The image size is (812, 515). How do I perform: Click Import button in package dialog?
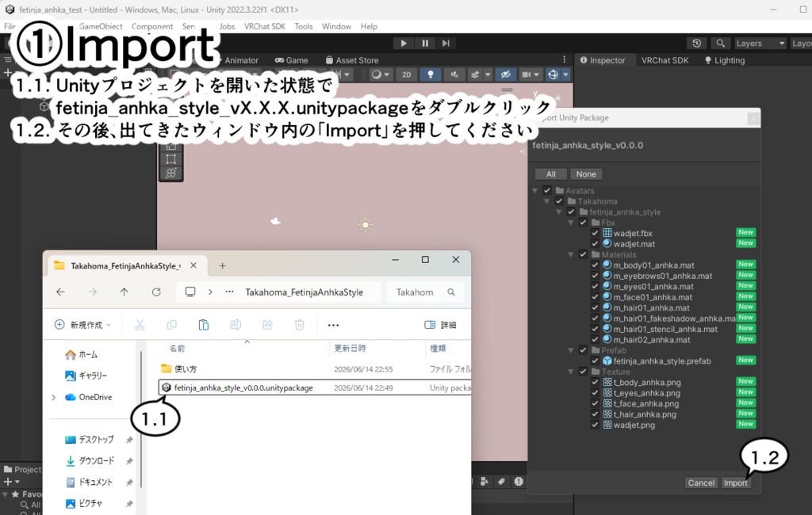[735, 483]
